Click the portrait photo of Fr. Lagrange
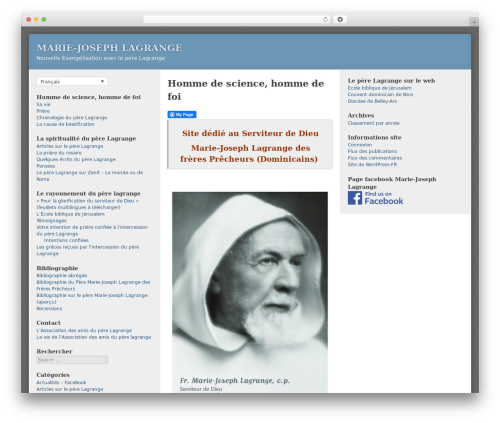Viewport: 500px width, 423px height. pyautogui.click(x=250, y=292)
